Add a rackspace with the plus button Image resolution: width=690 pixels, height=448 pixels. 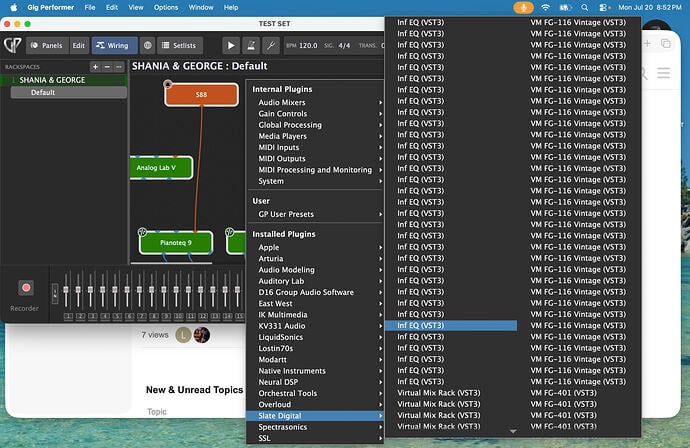point(95,67)
